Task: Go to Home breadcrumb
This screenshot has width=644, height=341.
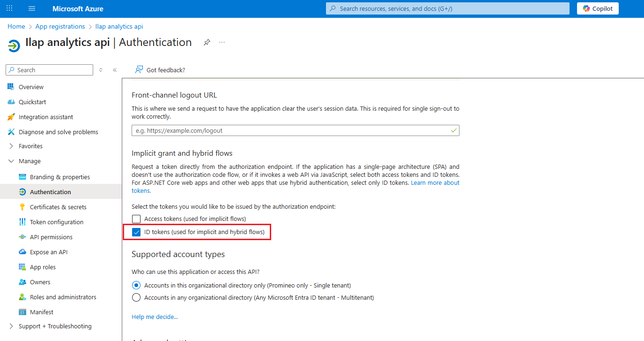Action: (x=16, y=26)
